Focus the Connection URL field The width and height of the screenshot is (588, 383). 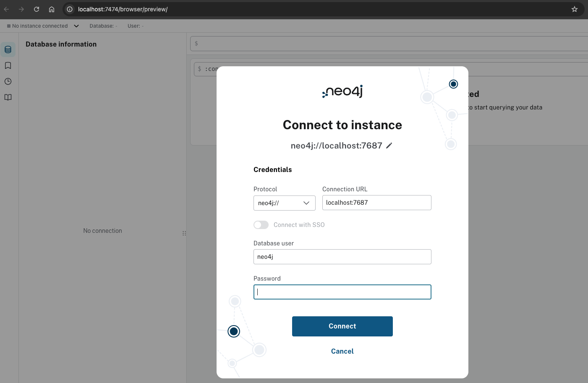(376, 203)
